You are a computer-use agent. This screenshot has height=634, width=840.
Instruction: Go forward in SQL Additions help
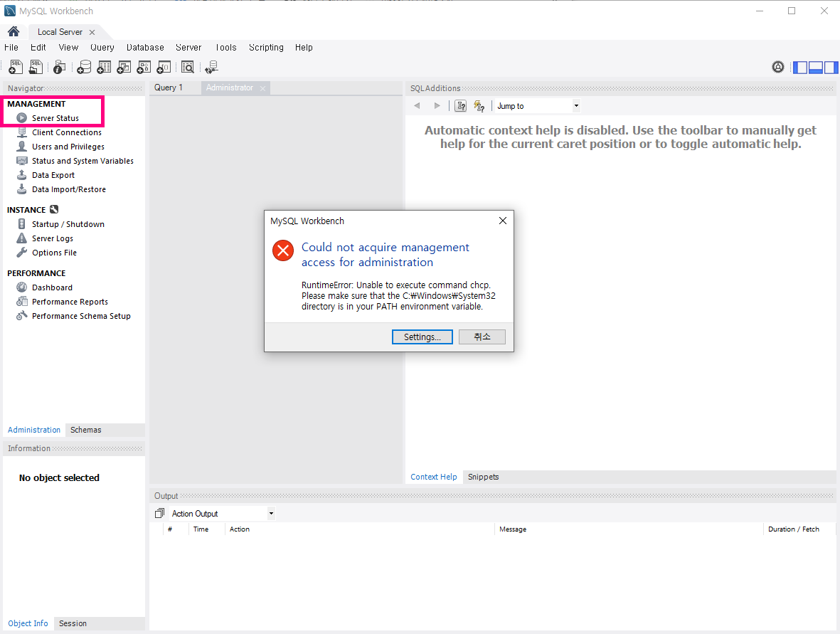pyautogui.click(x=437, y=105)
